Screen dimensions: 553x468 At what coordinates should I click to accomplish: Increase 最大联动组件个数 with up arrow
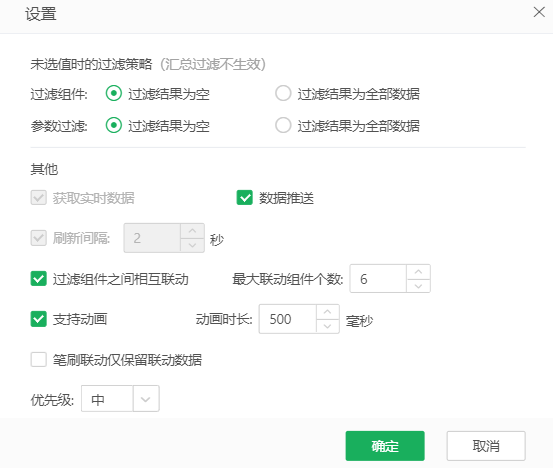pyautogui.click(x=418, y=272)
